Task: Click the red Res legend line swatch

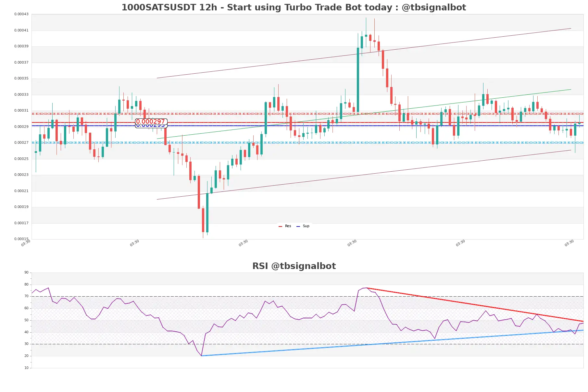Action: (x=280, y=227)
